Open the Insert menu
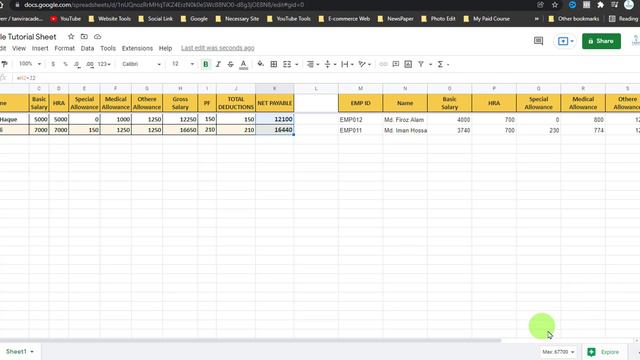The height and width of the screenshot is (360, 640). 40,48
